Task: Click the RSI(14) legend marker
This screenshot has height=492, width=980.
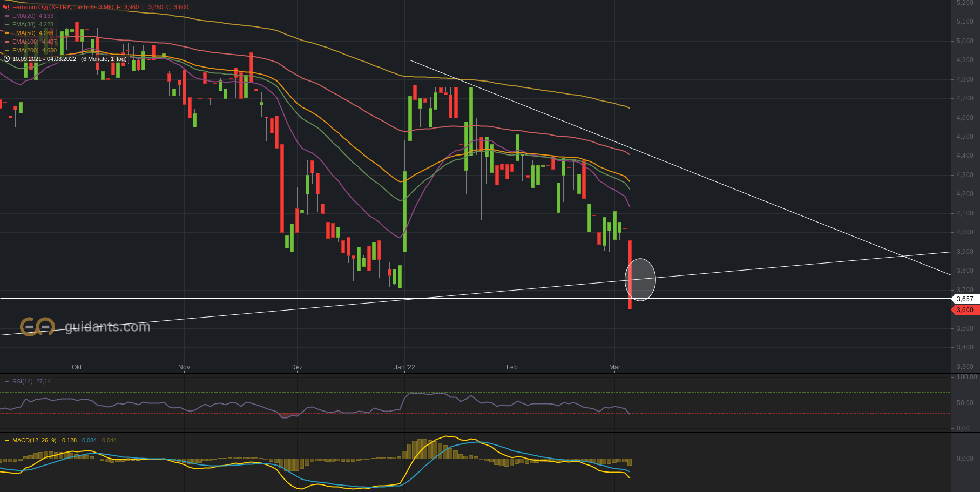Action: pos(7,382)
